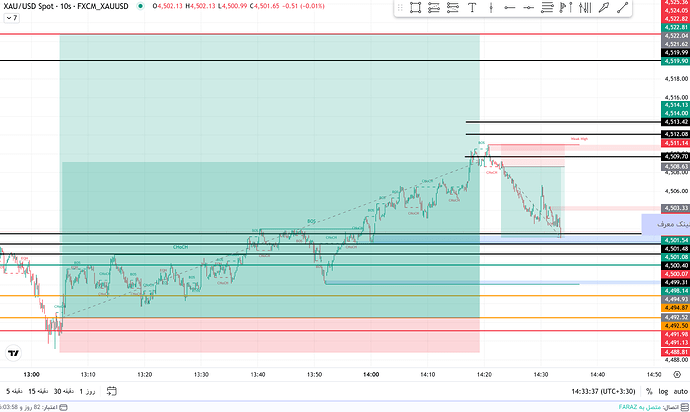
Task: Click the CHoCH label near 13:26
Action: pyautogui.click(x=180, y=247)
